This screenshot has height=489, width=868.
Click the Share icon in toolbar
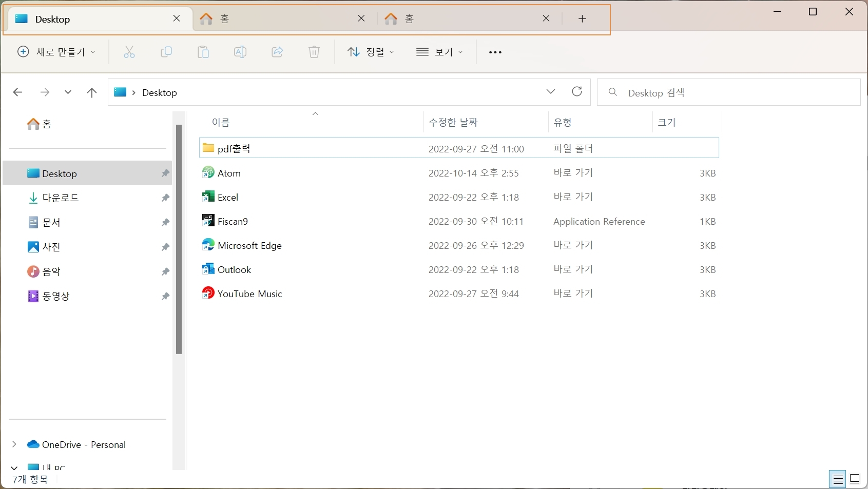pyautogui.click(x=277, y=52)
